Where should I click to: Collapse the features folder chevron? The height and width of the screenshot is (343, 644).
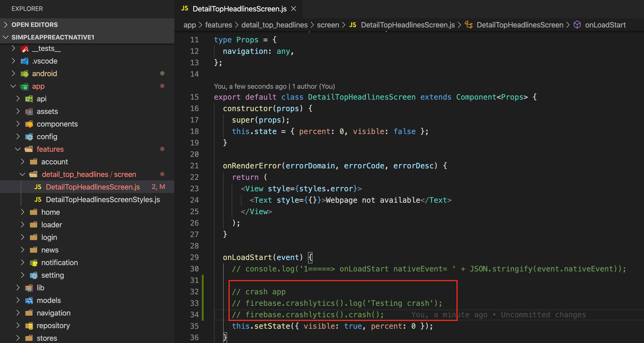tap(18, 149)
